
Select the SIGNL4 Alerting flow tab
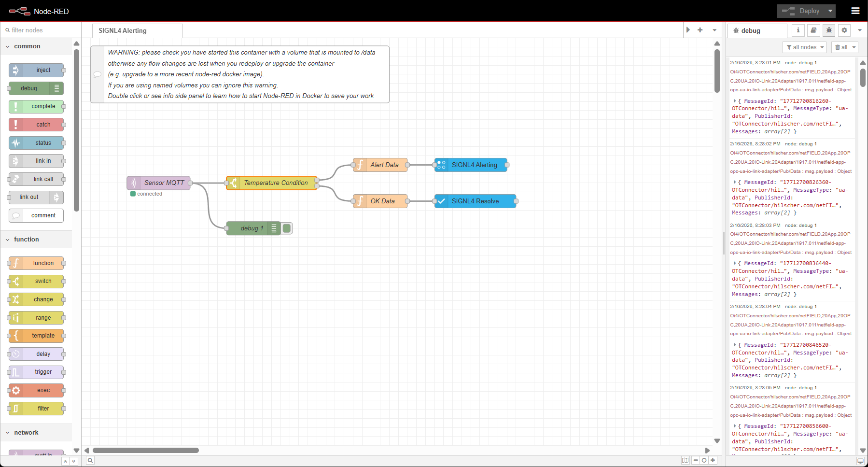click(123, 30)
